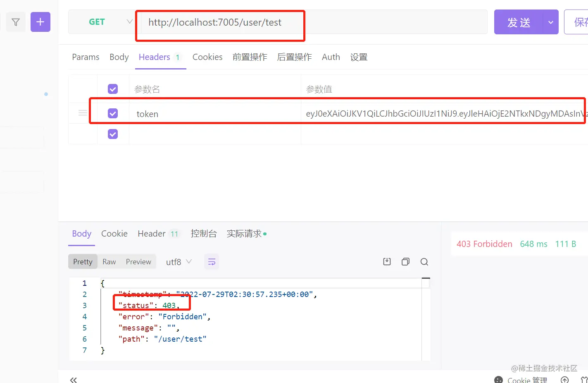The height and width of the screenshot is (383, 588).
Task: Click the upload arrow icon in bottom bar
Action: pos(564,380)
